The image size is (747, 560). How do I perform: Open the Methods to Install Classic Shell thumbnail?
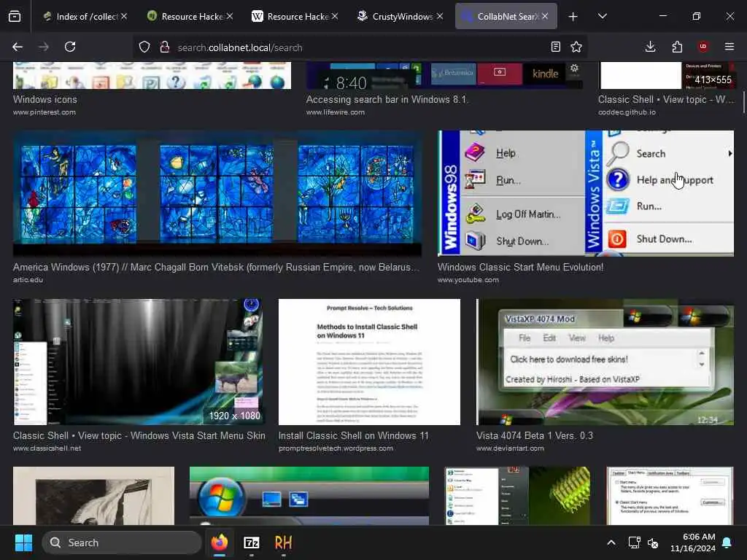point(369,362)
